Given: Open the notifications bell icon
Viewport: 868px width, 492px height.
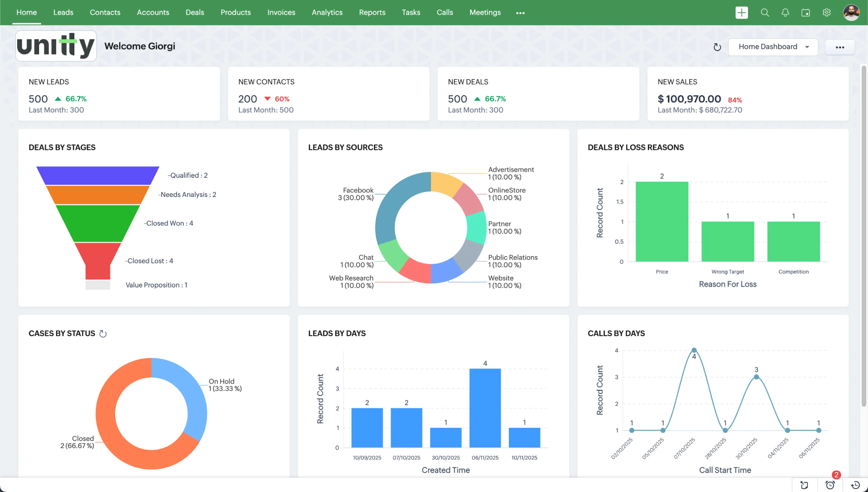Looking at the screenshot, I should 785,13.
